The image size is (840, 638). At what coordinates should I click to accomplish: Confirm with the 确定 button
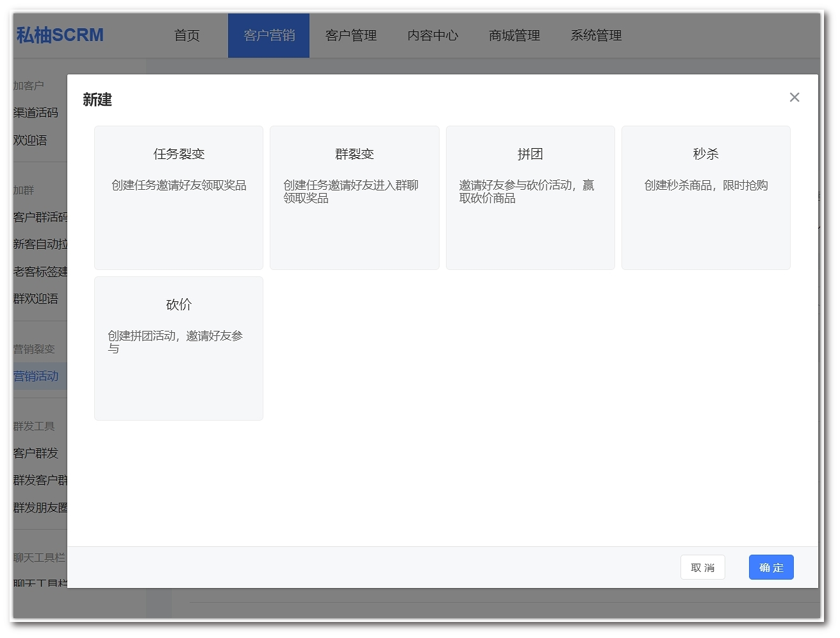(771, 567)
